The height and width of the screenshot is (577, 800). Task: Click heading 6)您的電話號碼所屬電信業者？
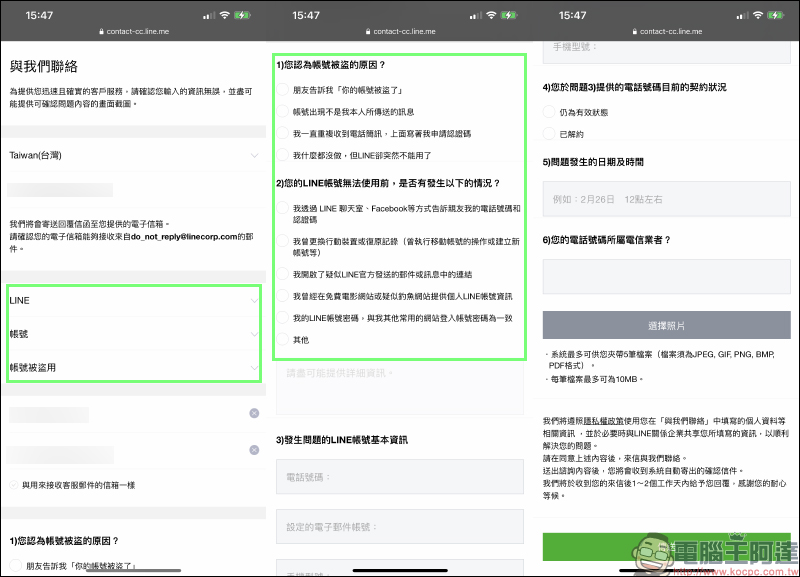pos(606,240)
